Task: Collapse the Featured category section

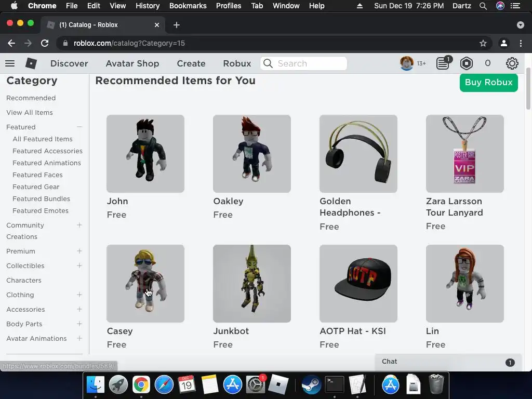Action: (79, 127)
